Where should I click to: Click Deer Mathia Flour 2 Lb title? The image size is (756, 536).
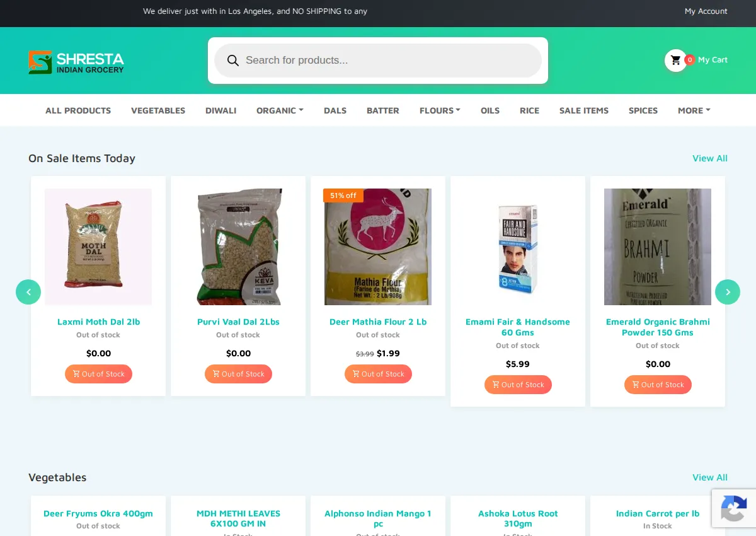coord(378,322)
